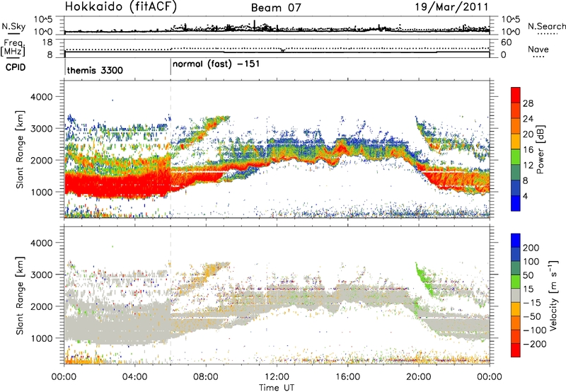Screen dimensions: 566x392
Task: Click the gray band of the velocity color bar
Action: click(x=516, y=295)
